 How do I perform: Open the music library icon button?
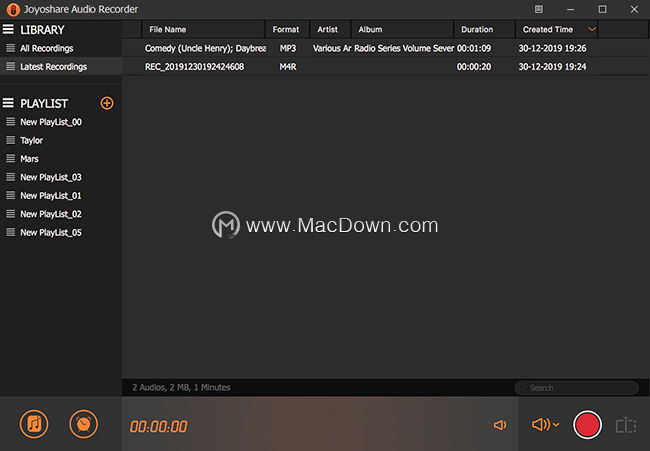pyautogui.click(x=34, y=424)
